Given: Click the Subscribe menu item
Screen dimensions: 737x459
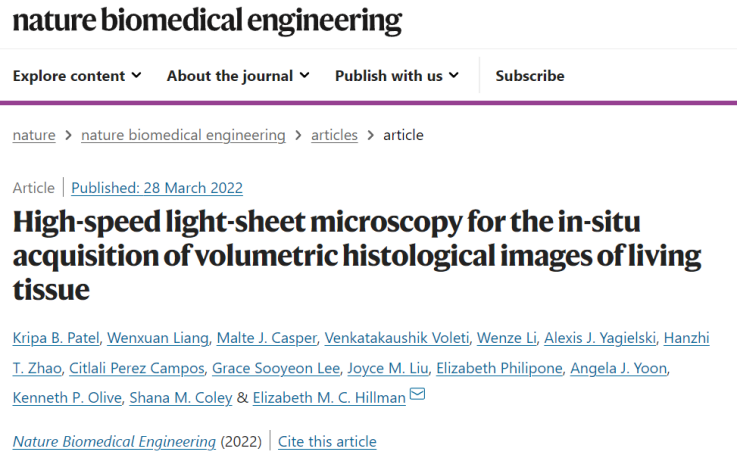Looking at the screenshot, I should [530, 76].
